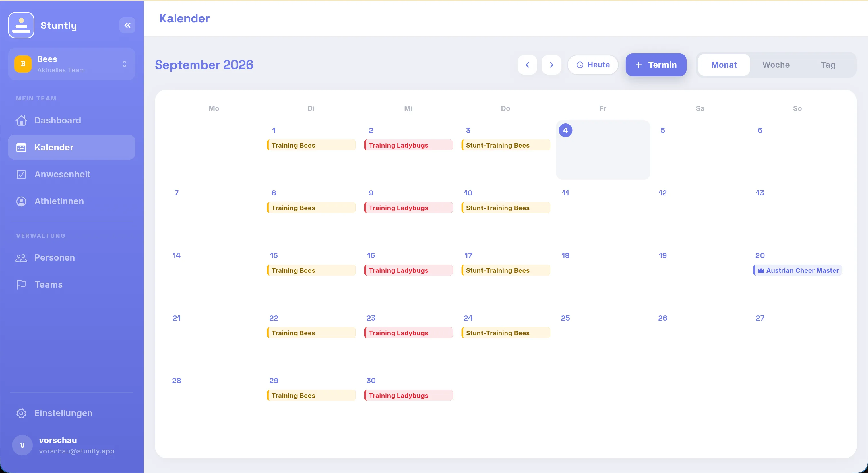This screenshot has height=473, width=868.
Task: Go to next month with right chevron
Action: (552, 65)
